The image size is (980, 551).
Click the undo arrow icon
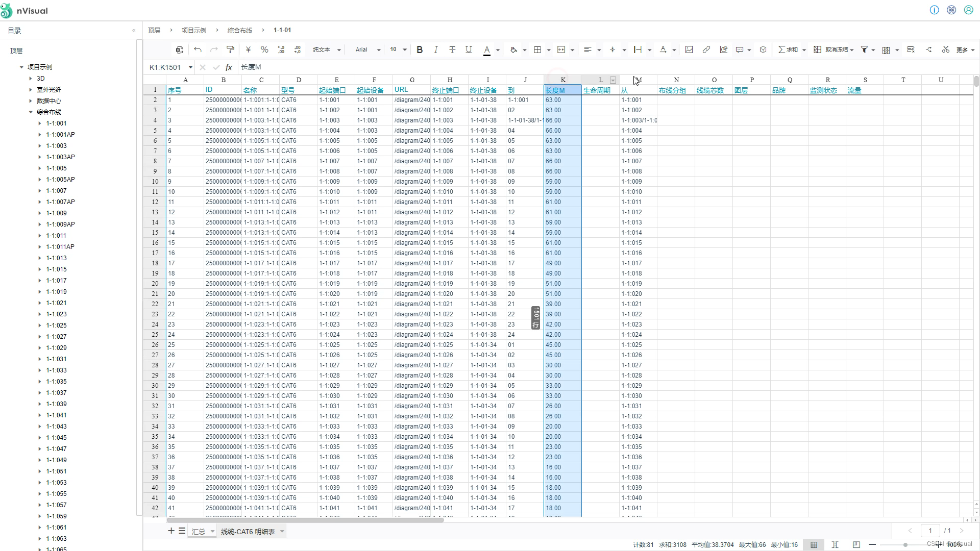pos(198,49)
